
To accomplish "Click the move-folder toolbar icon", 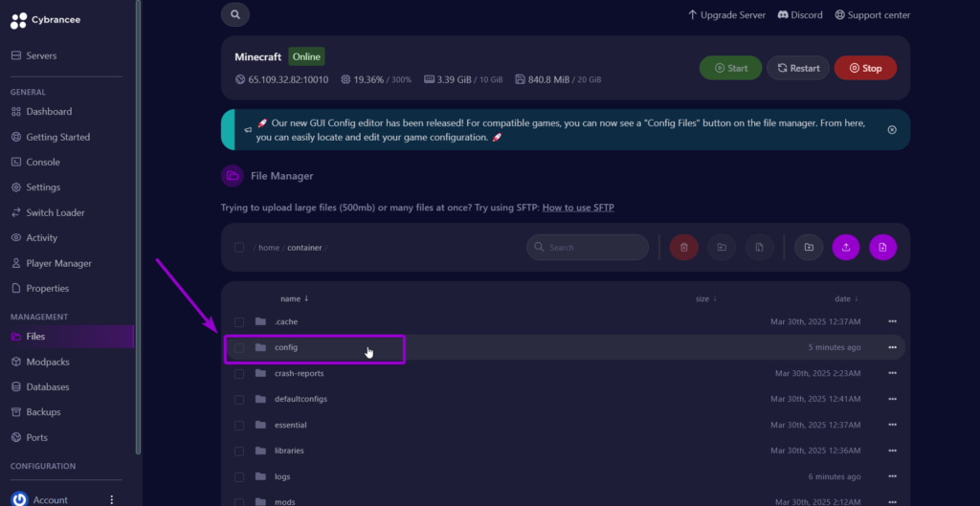I will pyautogui.click(x=722, y=248).
